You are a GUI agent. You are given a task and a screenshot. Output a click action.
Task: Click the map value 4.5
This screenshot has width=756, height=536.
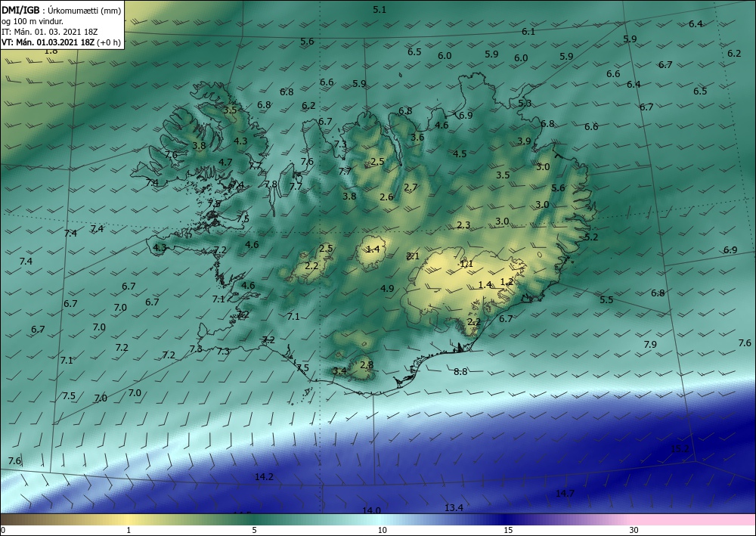460,153
